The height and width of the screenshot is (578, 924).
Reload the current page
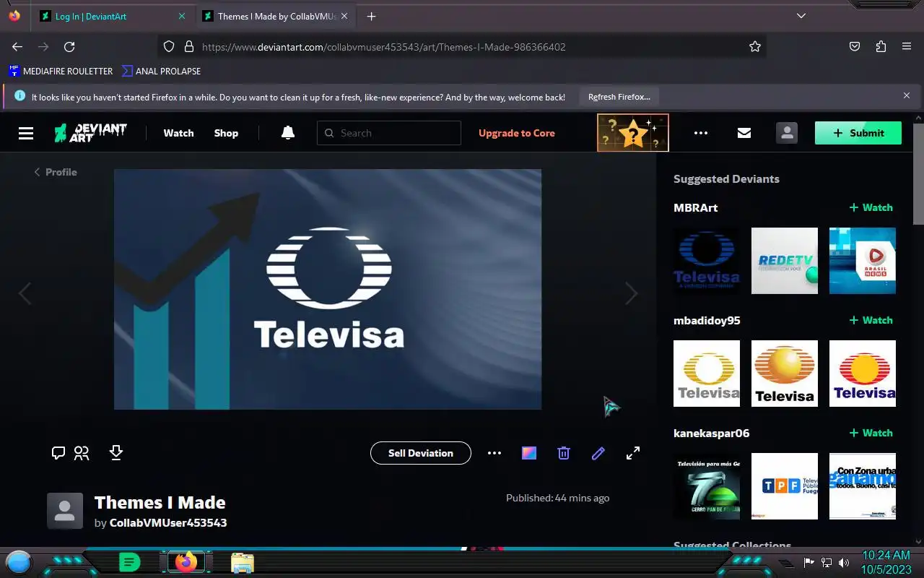point(69,46)
